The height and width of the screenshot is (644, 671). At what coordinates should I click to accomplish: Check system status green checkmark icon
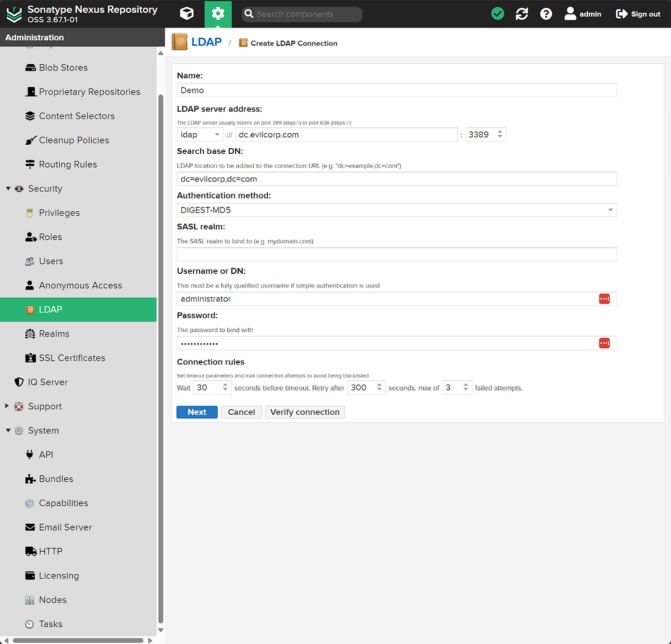(498, 14)
